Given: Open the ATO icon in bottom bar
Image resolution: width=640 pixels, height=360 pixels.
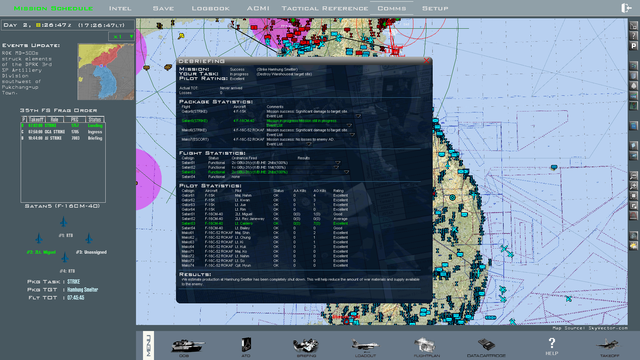Looking at the screenshot, I should coord(246,346).
